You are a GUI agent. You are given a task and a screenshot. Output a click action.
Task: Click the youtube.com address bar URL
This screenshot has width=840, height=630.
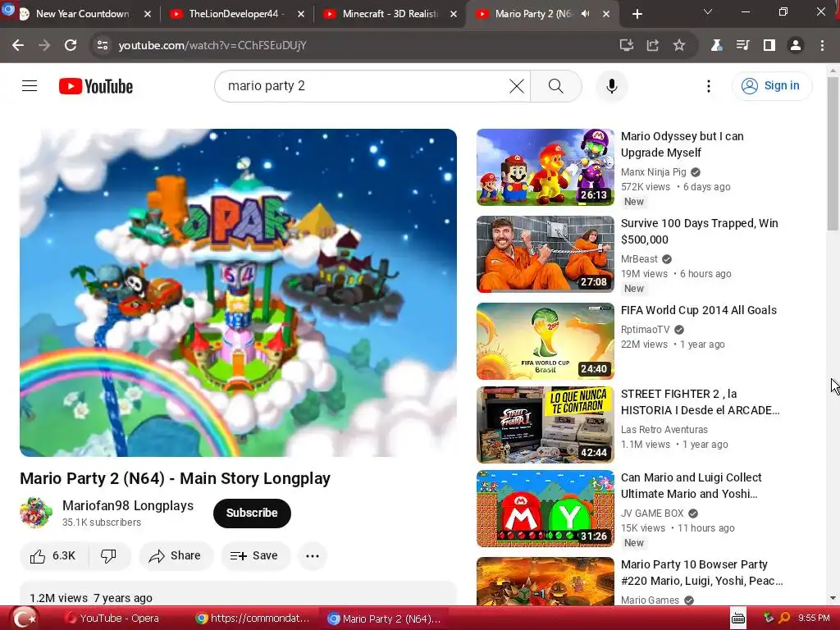[212, 46]
